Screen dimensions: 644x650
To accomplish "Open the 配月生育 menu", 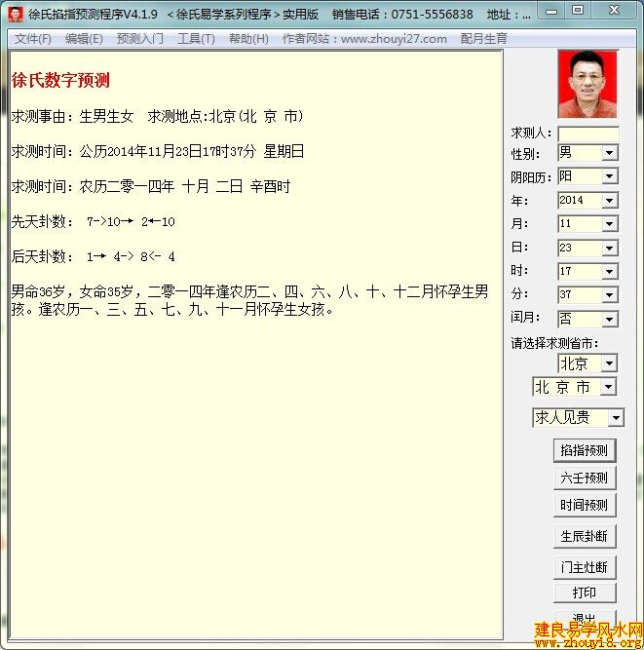I will tap(483, 39).
